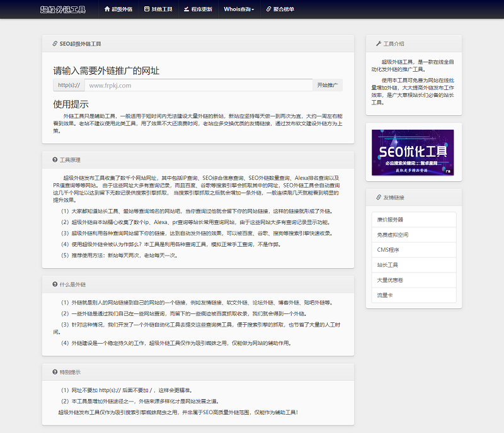
Task: Open the CMS程序 friend link
Action: (414, 250)
